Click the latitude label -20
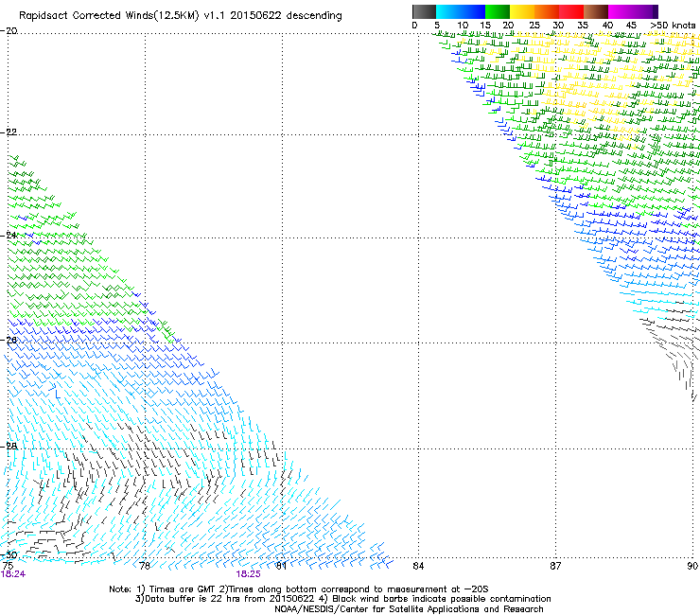 (9, 31)
